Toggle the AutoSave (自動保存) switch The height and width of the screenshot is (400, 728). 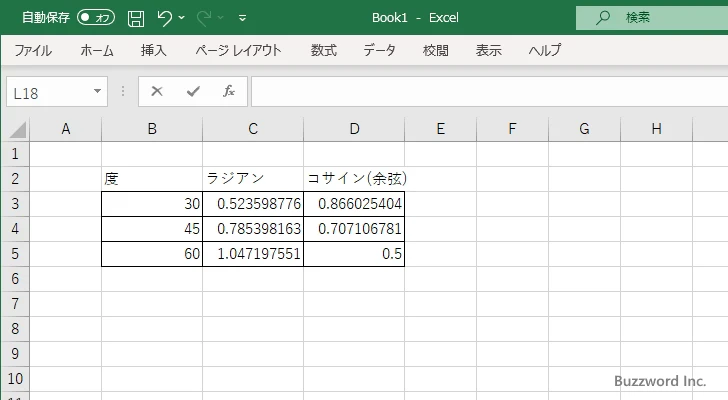click(x=96, y=18)
